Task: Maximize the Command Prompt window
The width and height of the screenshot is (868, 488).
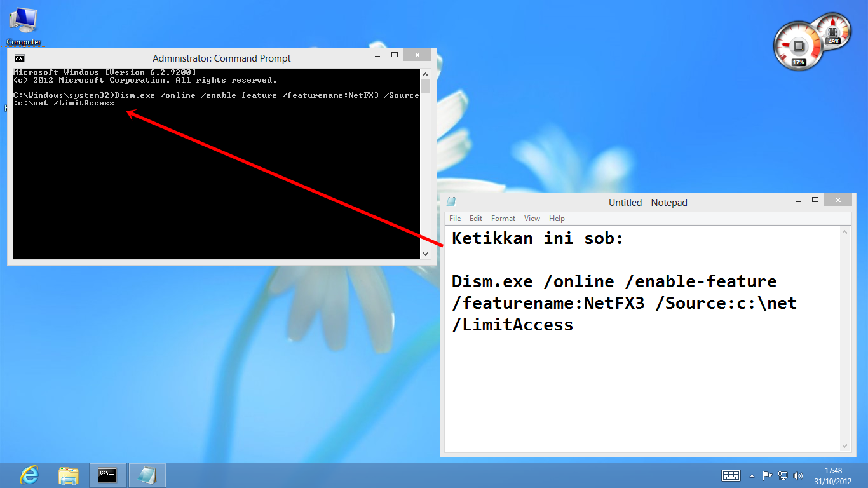Action: (x=395, y=55)
